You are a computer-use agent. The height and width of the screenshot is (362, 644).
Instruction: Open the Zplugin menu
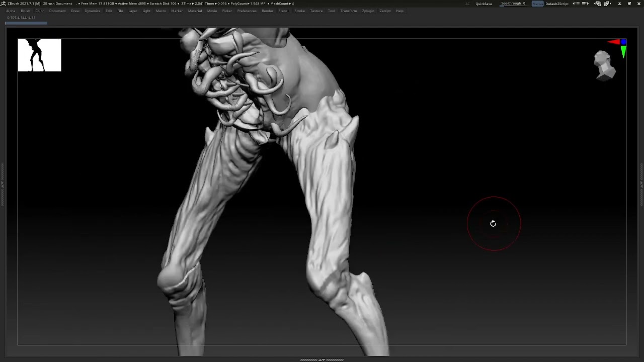tap(368, 11)
